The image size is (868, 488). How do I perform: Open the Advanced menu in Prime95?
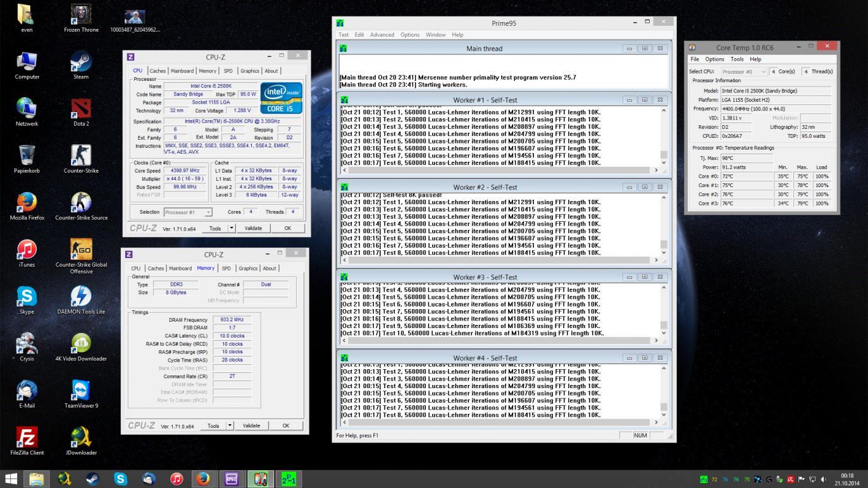coord(381,35)
